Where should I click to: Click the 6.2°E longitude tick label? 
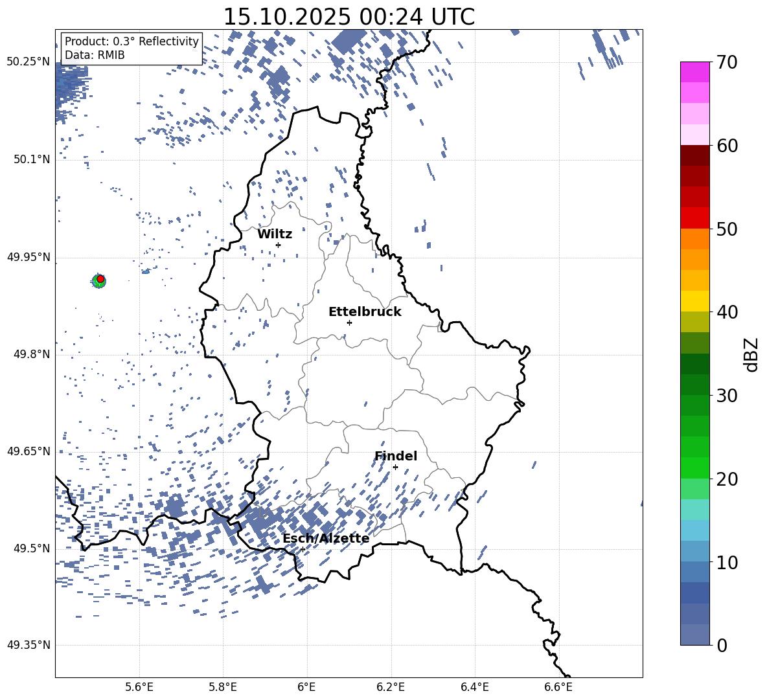(x=391, y=687)
